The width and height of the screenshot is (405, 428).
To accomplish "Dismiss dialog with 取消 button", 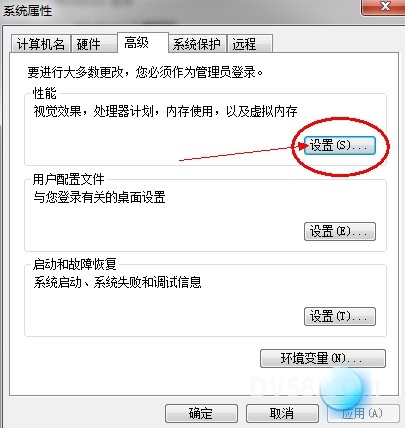I will point(282,414).
